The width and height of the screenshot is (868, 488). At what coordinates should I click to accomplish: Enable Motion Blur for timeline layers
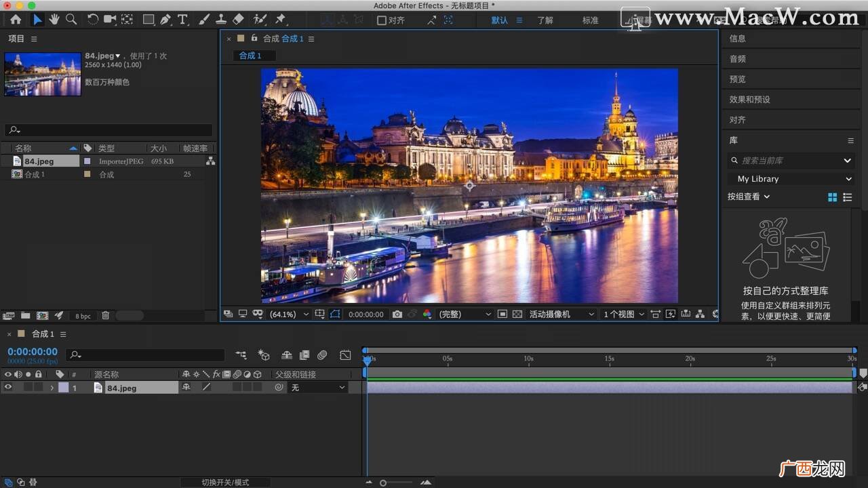[322, 354]
